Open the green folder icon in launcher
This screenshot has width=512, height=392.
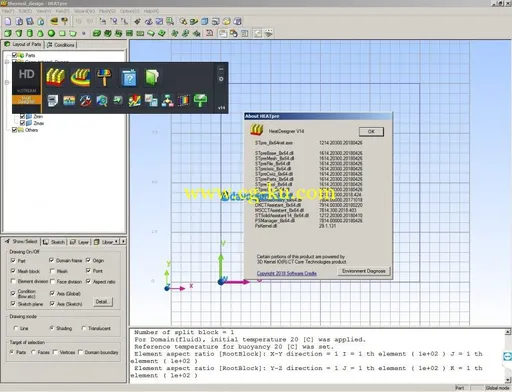coord(152,77)
